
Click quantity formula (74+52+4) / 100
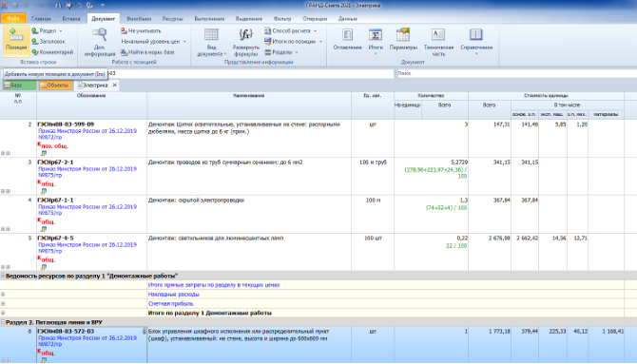[x=446, y=208]
